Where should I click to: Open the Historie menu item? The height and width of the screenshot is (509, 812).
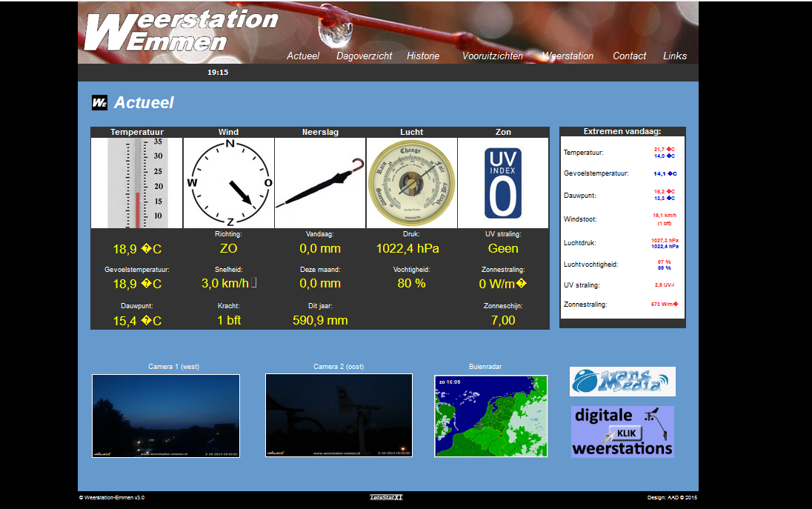point(423,56)
